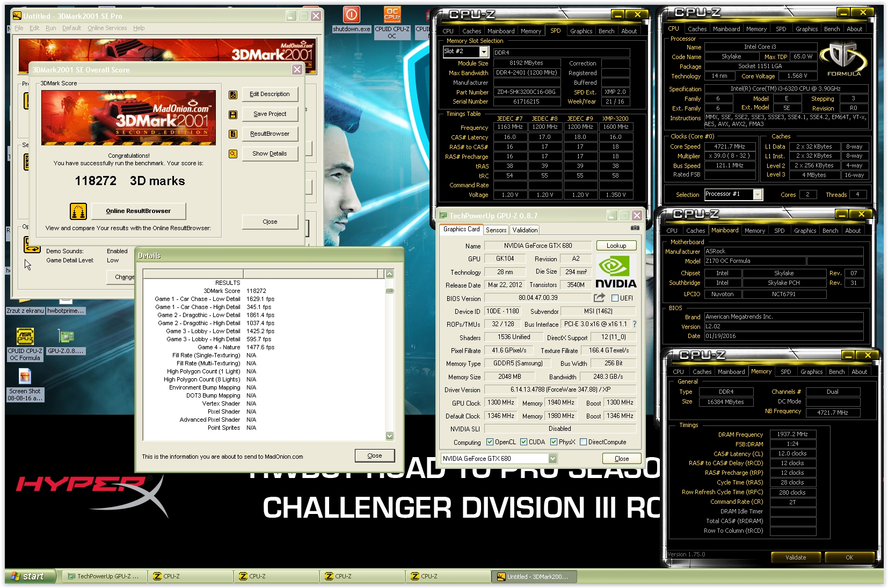Click the NVIDIA logo in GPU-Z
888x588 pixels.
point(616,272)
